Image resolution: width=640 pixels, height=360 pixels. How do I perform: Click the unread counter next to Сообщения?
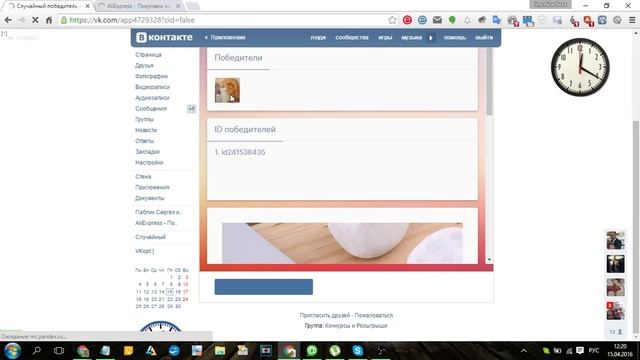(x=191, y=109)
